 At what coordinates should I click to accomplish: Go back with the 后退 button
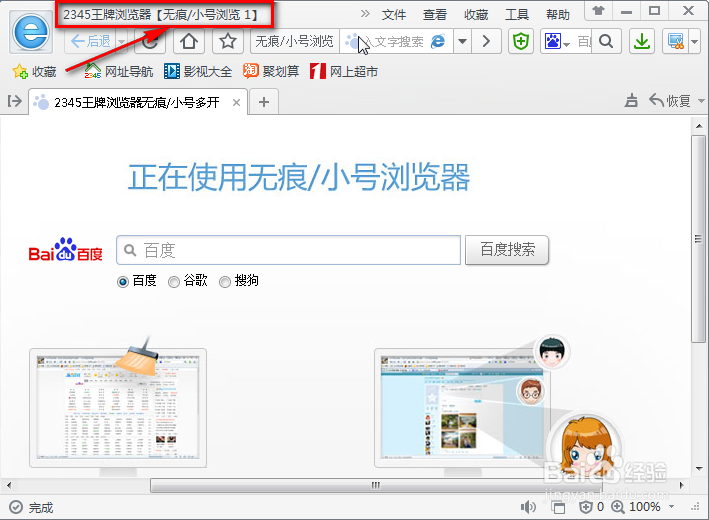[91, 42]
